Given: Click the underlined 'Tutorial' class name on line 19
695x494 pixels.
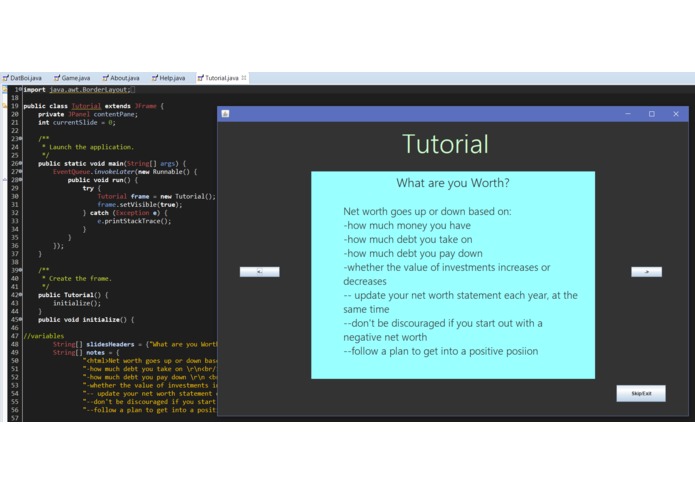Looking at the screenshot, I should coord(86,106).
